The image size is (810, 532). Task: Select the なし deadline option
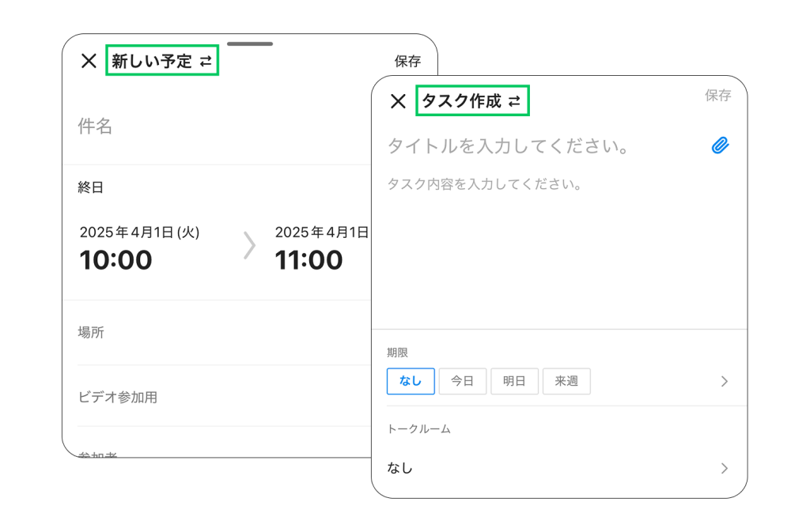point(411,381)
